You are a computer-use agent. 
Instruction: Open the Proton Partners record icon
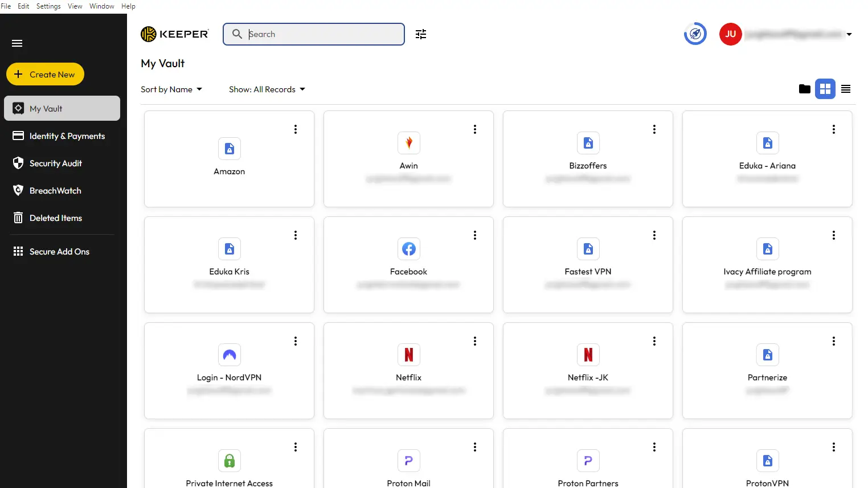(588, 461)
